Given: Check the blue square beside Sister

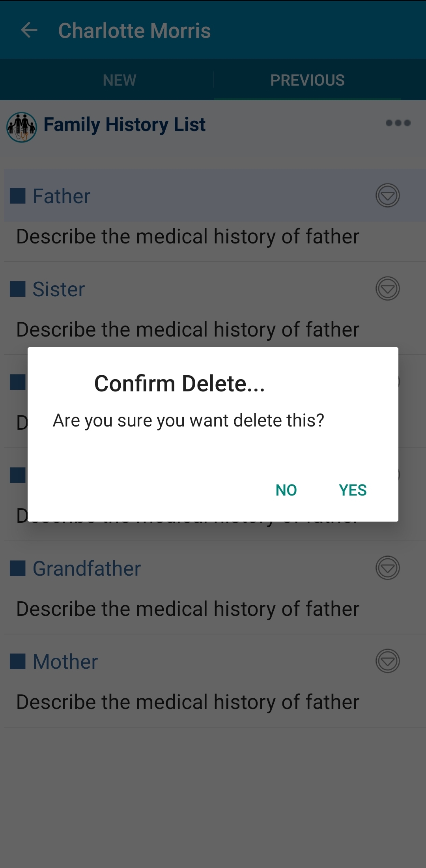Looking at the screenshot, I should [18, 289].
